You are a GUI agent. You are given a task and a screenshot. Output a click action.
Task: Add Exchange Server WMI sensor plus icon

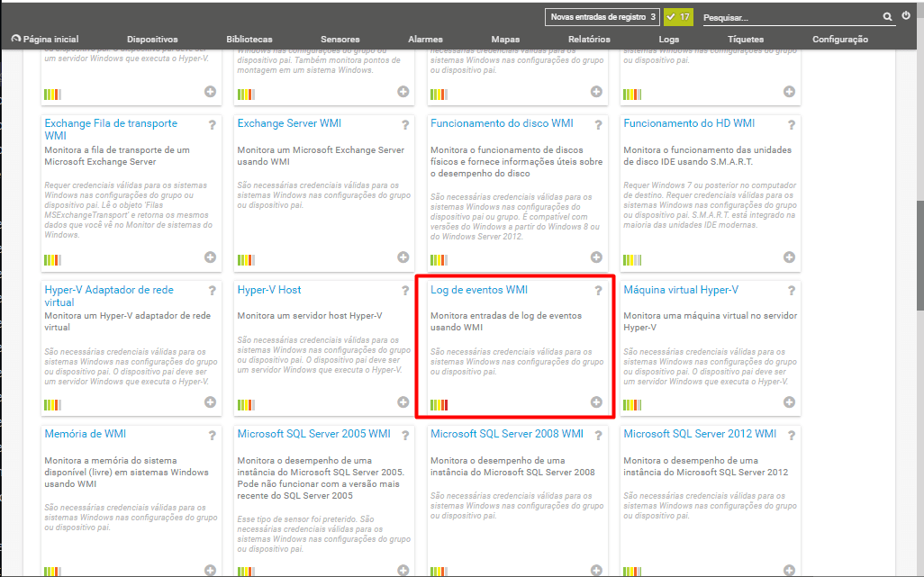pos(403,257)
